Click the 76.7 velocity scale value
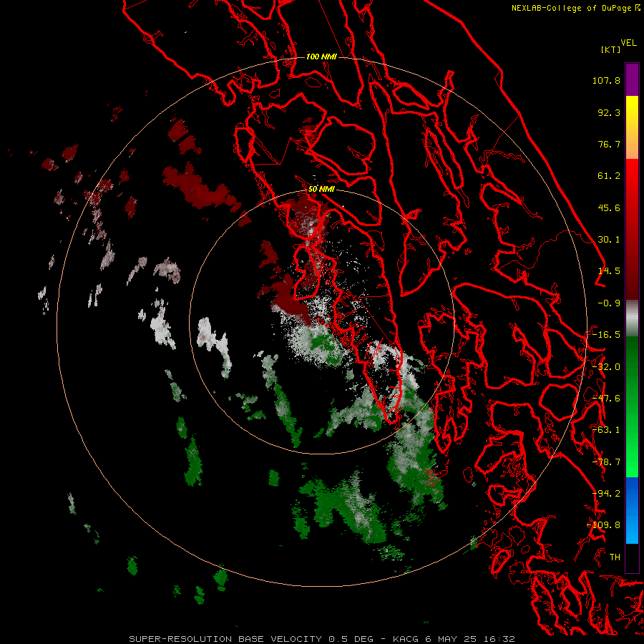This screenshot has height=644, width=644. (609, 144)
